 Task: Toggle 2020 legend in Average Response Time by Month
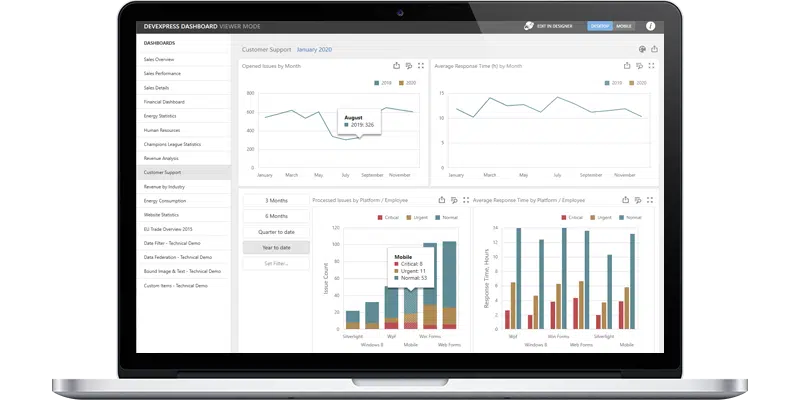click(x=638, y=83)
